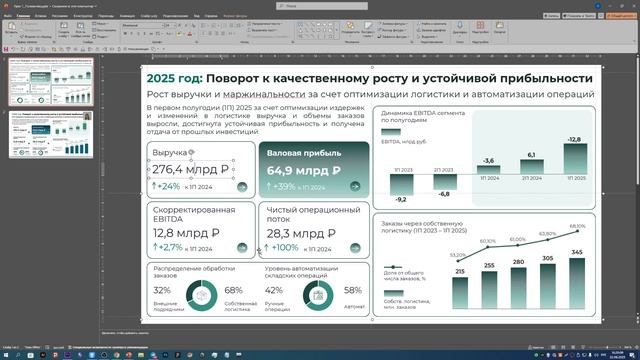Switch to slide sorter view in status bar

[564, 347]
